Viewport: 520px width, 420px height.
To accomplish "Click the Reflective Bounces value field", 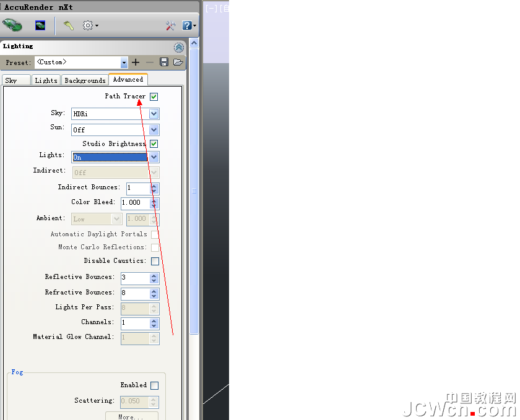I will point(136,278).
